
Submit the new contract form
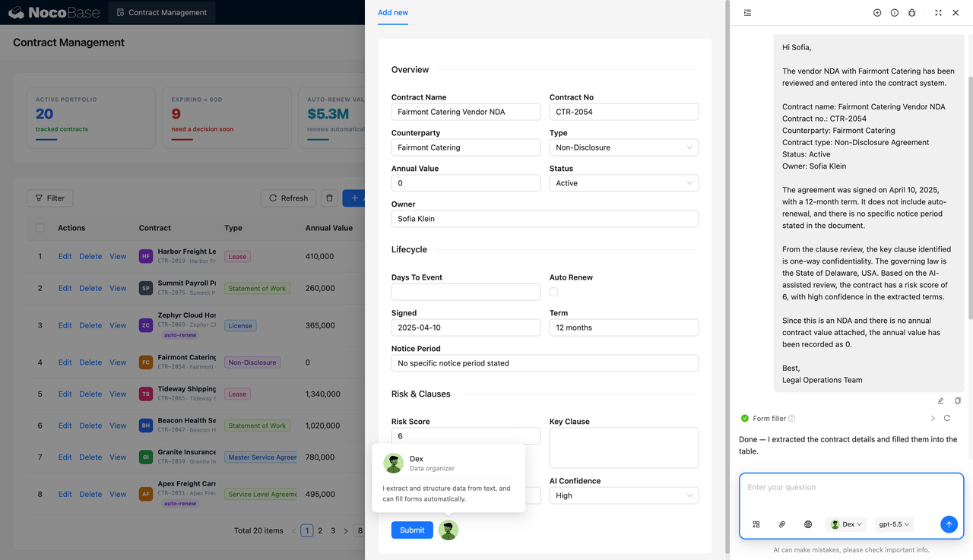coord(412,530)
